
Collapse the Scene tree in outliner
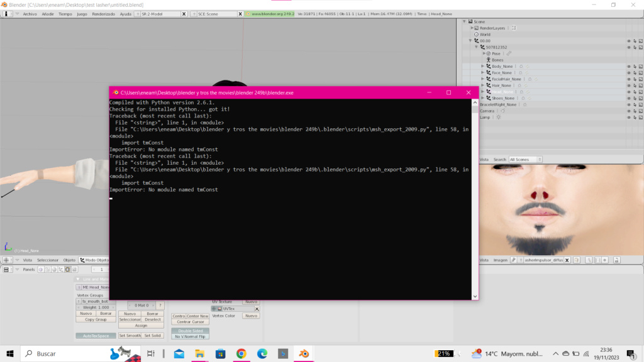(465, 21)
